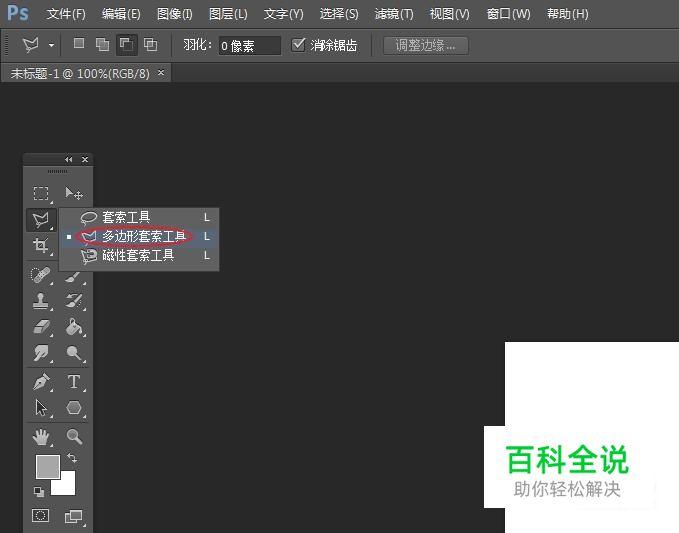Viewport: 679px width, 533px height.
Task: Select the Hand tool
Action: point(41,436)
